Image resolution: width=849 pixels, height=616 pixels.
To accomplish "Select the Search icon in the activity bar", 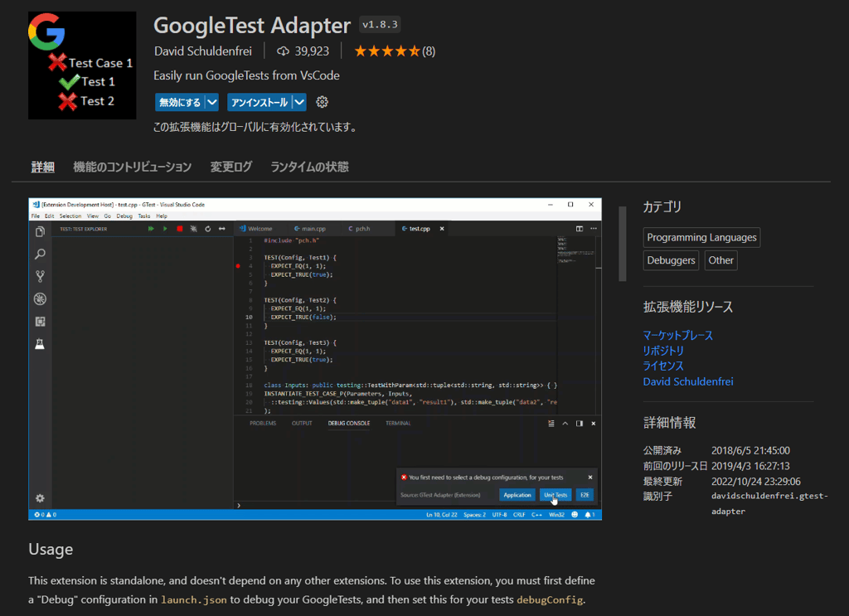I will tap(41, 255).
